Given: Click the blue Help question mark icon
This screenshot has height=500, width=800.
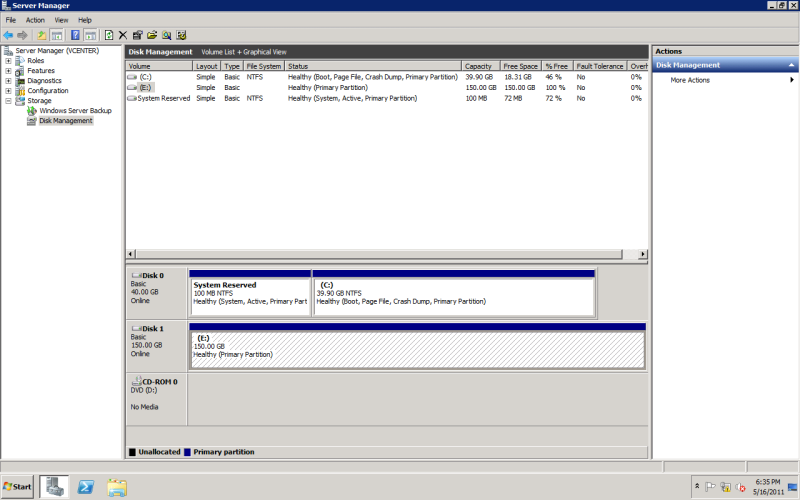Looking at the screenshot, I should (x=75, y=35).
